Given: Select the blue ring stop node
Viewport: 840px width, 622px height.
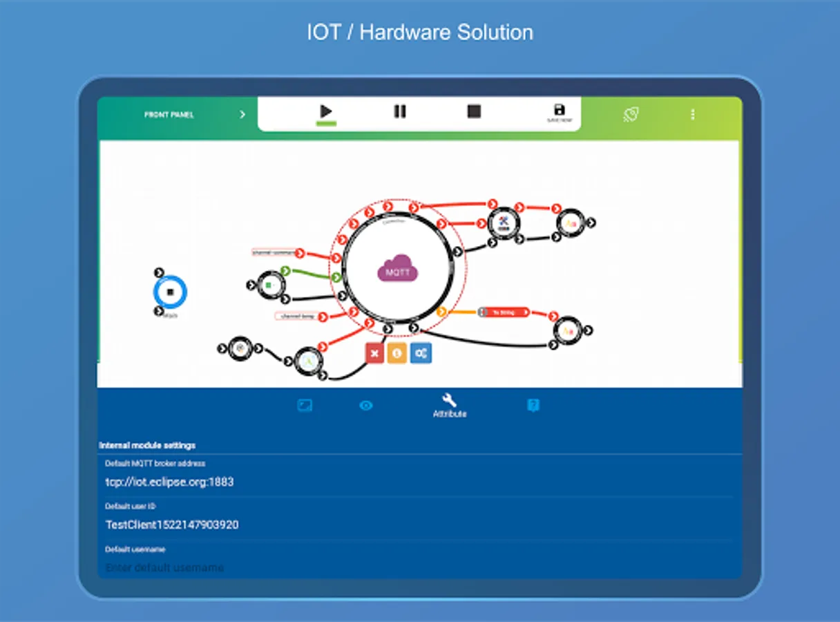Looking at the screenshot, I should [170, 292].
